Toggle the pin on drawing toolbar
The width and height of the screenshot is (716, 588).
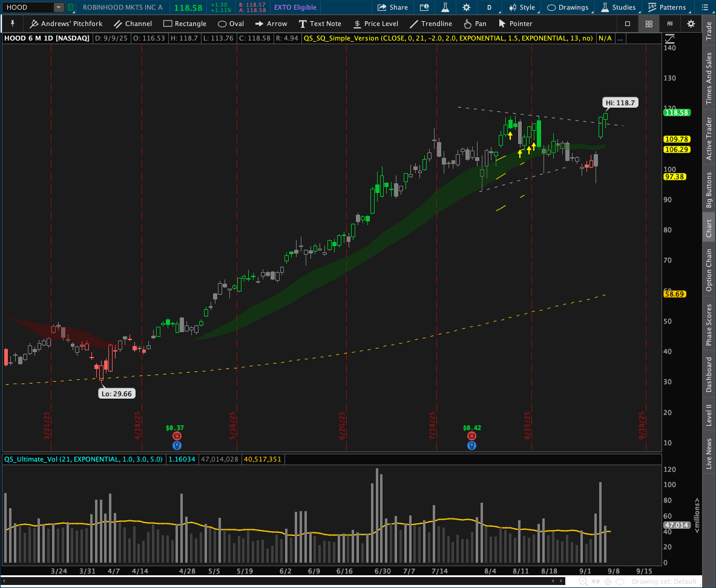(12, 24)
